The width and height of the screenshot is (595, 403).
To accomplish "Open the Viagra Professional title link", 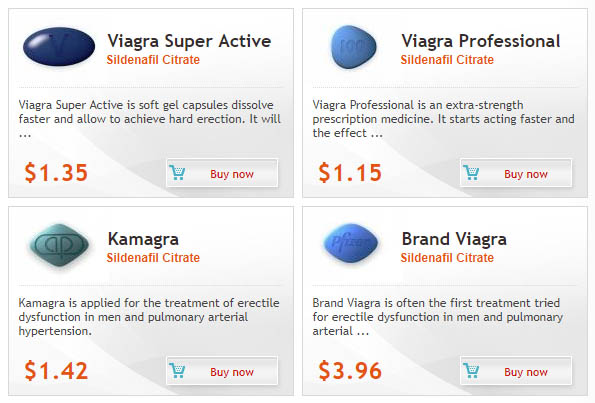I will click(480, 41).
